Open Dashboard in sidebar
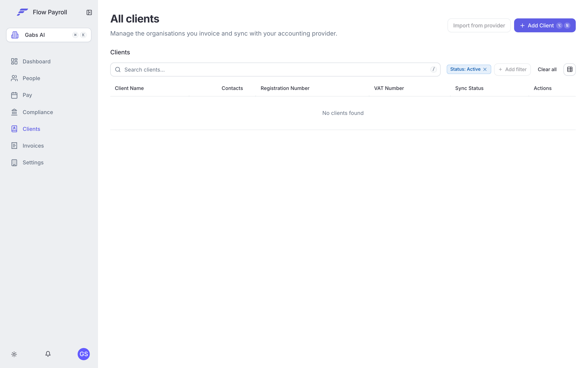The image size is (588, 368). tap(31, 61)
